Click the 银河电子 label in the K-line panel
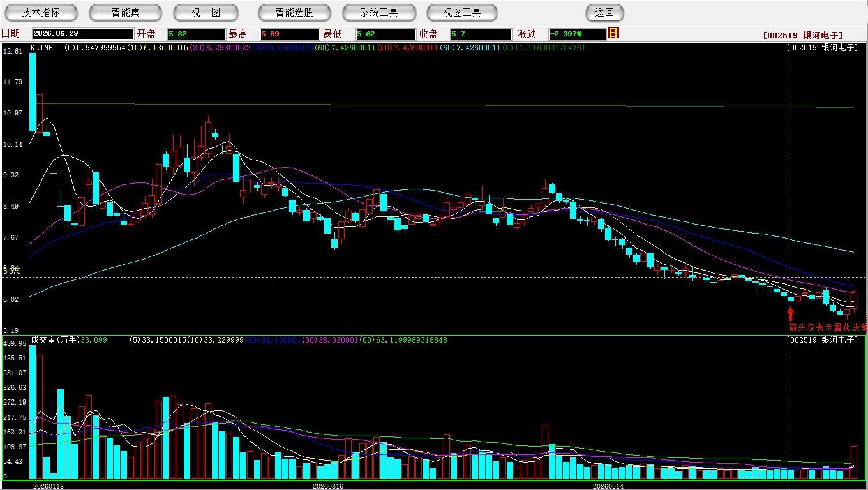The width and height of the screenshot is (868, 490). point(839,48)
